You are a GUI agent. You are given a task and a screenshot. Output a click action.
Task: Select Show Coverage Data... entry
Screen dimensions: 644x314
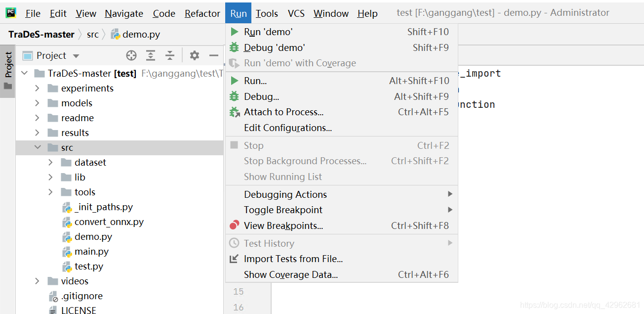point(342,274)
